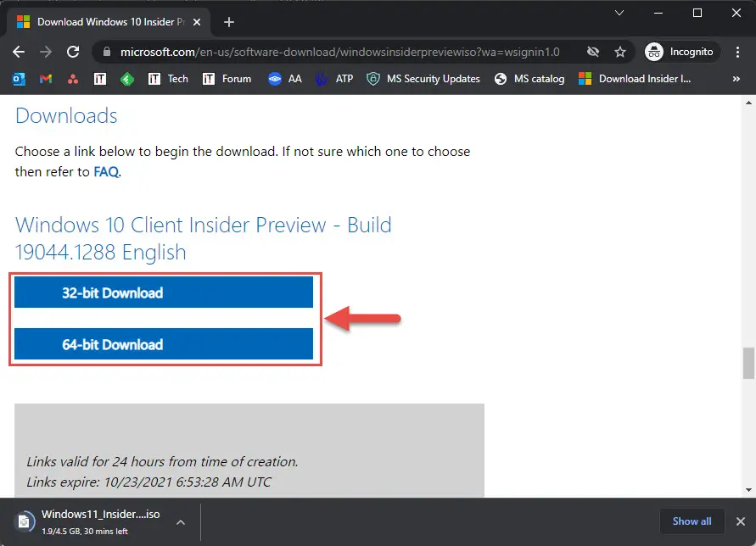
Task: Open Chrome's three-dot menu
Action: coord(737,52)
